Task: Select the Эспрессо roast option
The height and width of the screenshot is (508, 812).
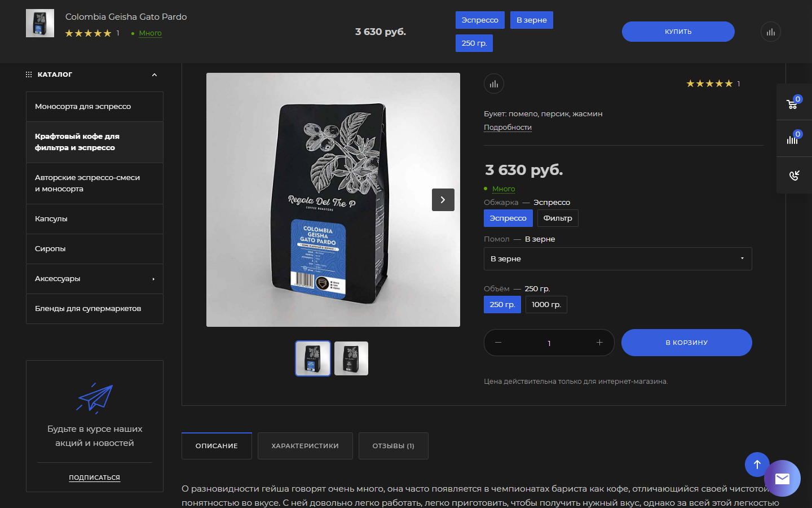Action: (x=507, y=218)
